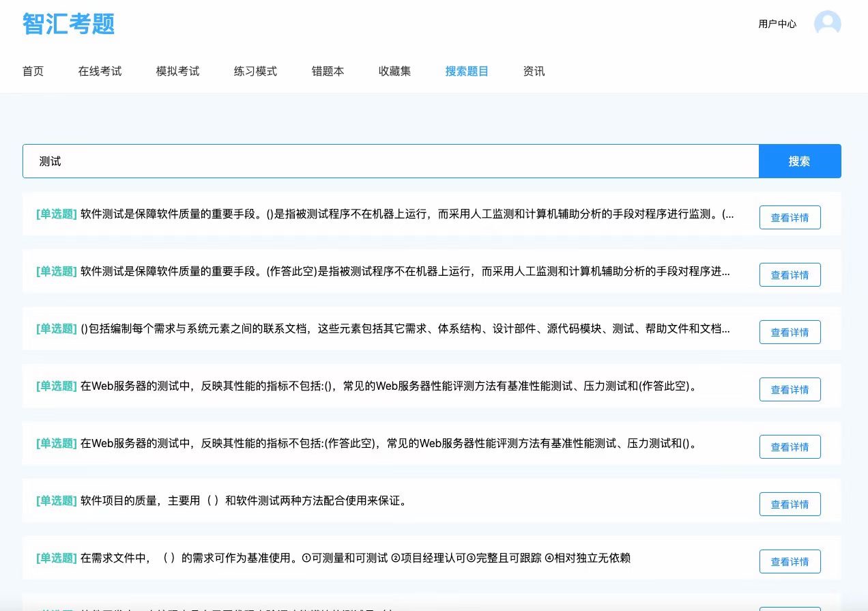868x611 pixels.
Task: Click the user avatar icon
Action: click(x=827, y=23)
